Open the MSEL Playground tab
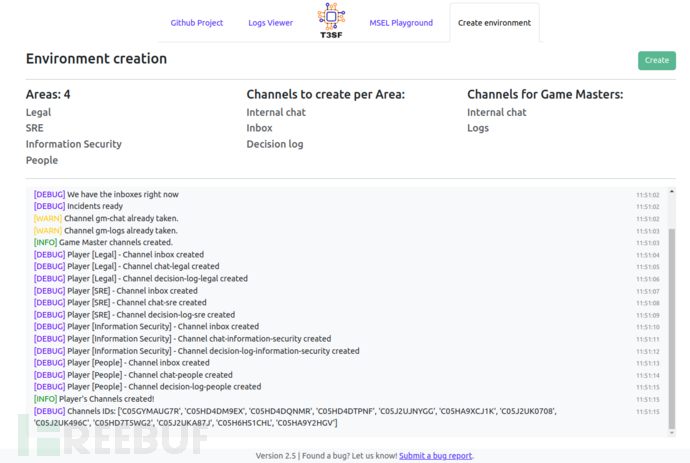690x463 pixels. (401, 23)
